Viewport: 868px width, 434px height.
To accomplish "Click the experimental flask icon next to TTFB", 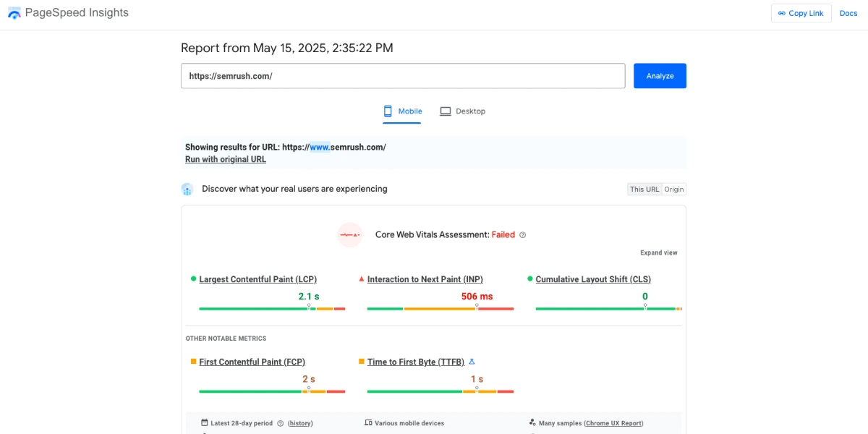I will pos(472,362).
